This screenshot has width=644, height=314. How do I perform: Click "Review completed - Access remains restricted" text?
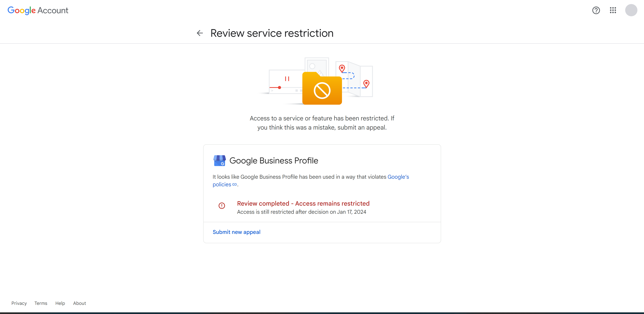click(x=303, y=204)
